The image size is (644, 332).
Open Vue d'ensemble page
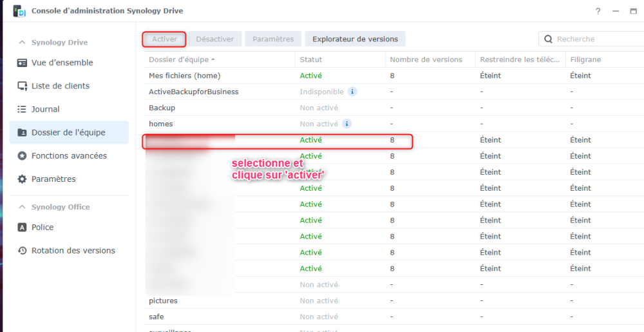[69, 63]
